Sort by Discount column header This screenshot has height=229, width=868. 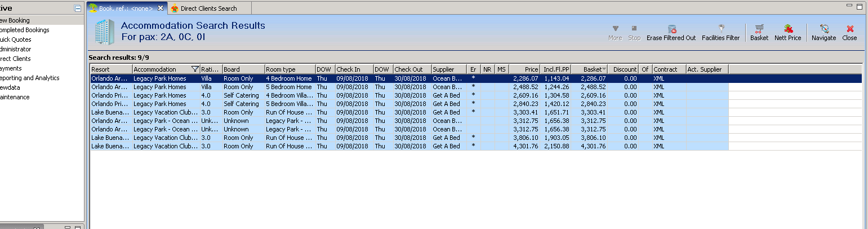point(624,69)
